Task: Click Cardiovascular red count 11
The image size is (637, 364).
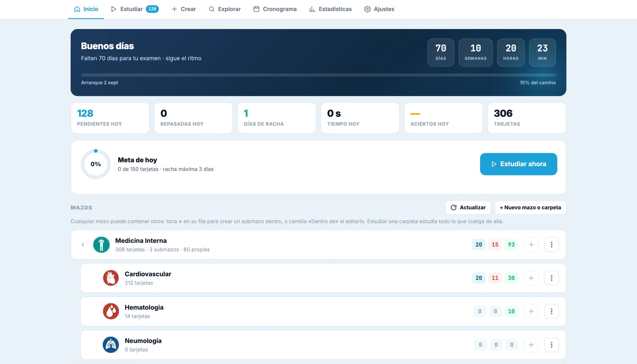Action: pos(495,278)
